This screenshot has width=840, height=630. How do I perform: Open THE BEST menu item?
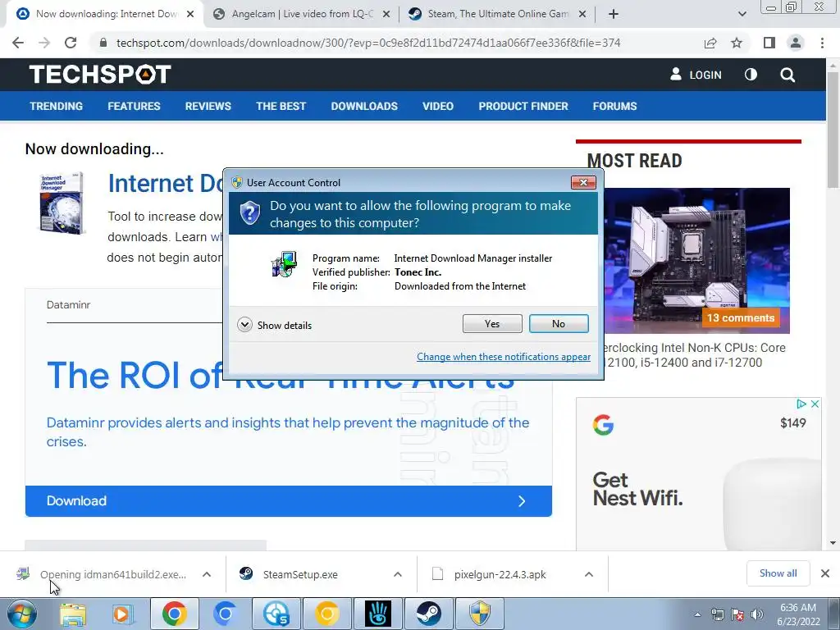[281, 106]
